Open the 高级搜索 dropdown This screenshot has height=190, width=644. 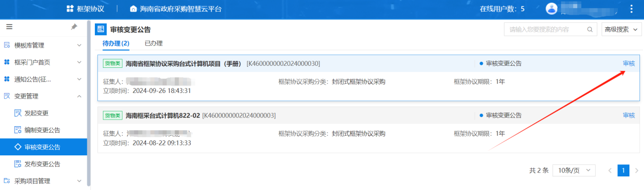pyautogui.click(x=621, y=29)
